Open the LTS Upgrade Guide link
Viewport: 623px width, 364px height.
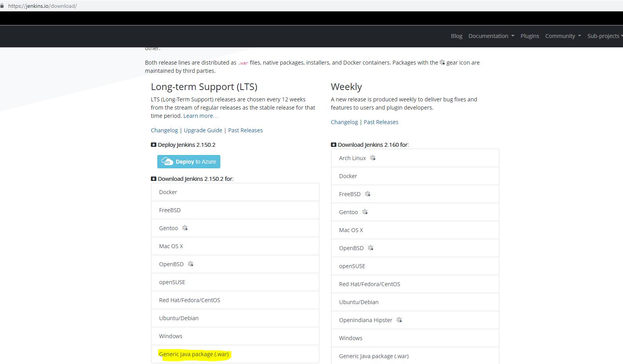tap(203, 130)
